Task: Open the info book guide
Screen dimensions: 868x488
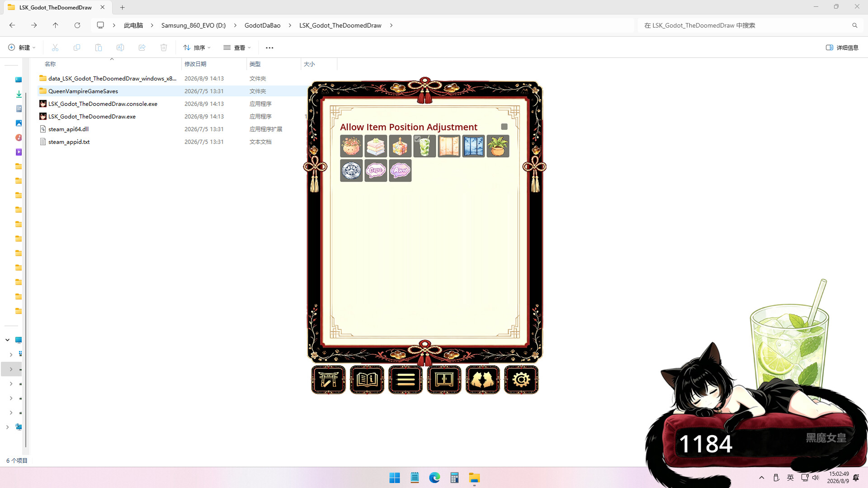Action: point(367,380)
